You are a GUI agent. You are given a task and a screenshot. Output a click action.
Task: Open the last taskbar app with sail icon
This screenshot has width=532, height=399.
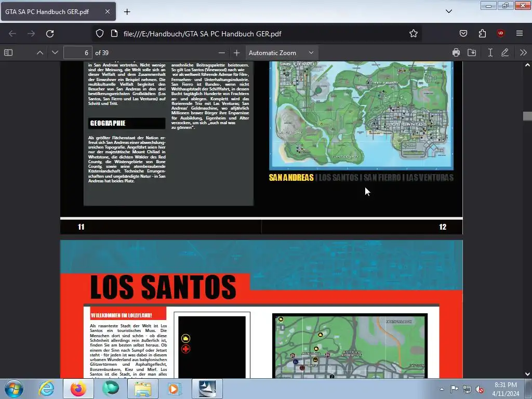pyautogui.click(x=207, y=389)
